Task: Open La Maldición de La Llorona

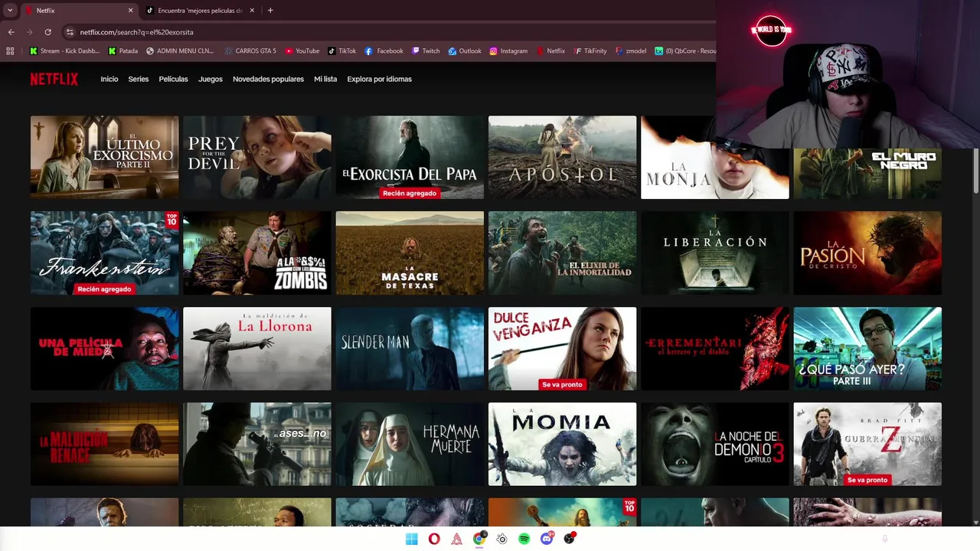Action: pyautogui.click(x=257, y=348)
